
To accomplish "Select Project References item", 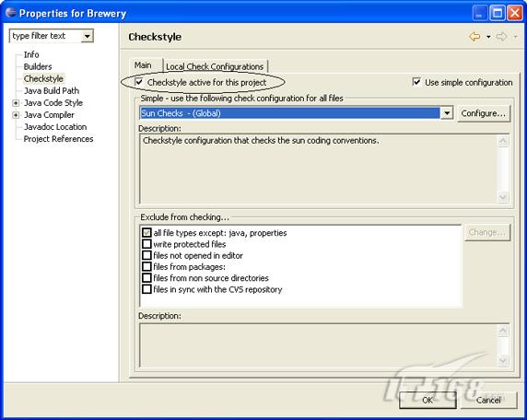I will [x=58, y=139].
